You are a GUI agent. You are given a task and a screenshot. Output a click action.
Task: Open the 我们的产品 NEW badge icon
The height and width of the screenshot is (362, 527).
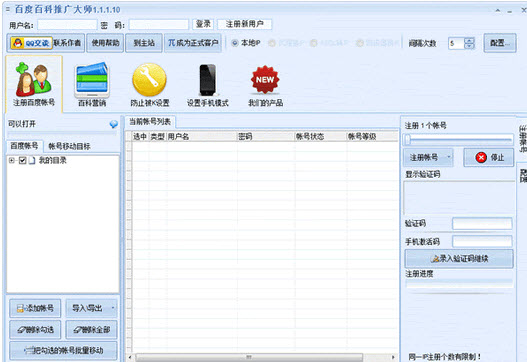click(x=265, y=80)
